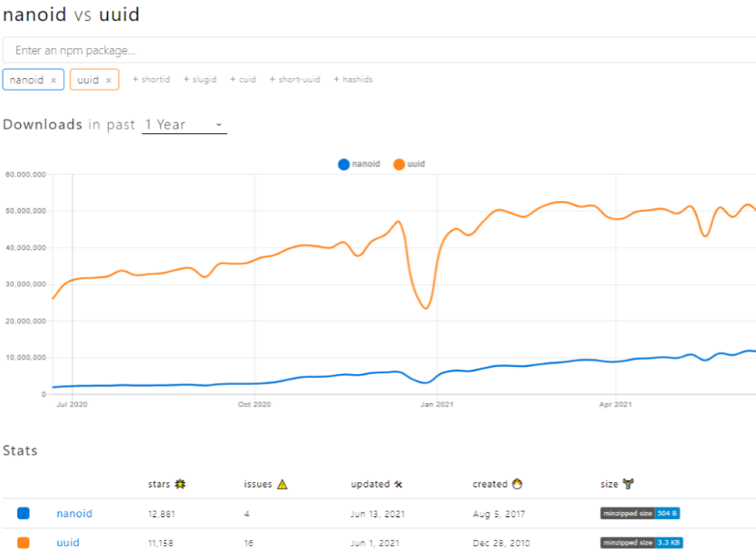Screen dimensions: 756x549
Task: Add cuid to the comparison
Action: tap(243, 79)
